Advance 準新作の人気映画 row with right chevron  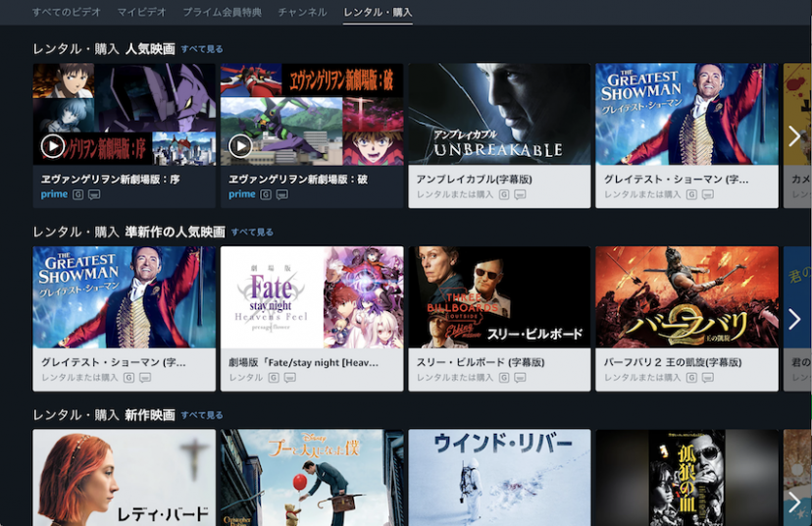[794, 319]
